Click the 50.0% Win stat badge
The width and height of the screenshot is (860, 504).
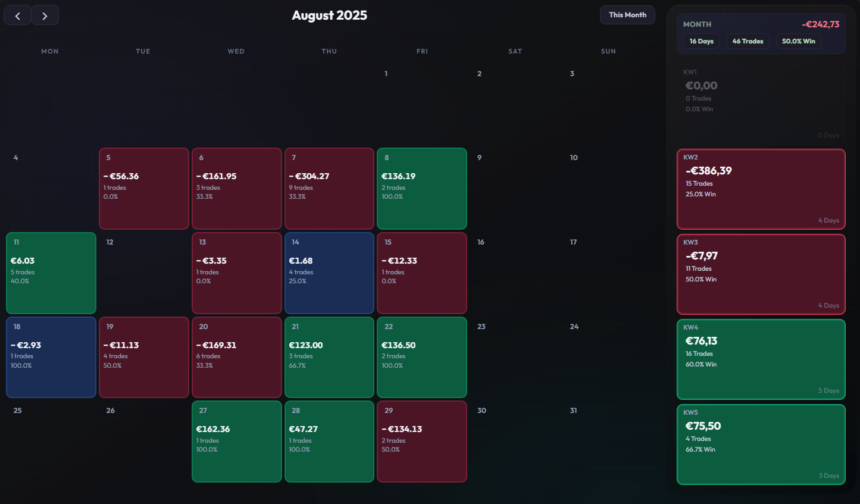point(798,41)
